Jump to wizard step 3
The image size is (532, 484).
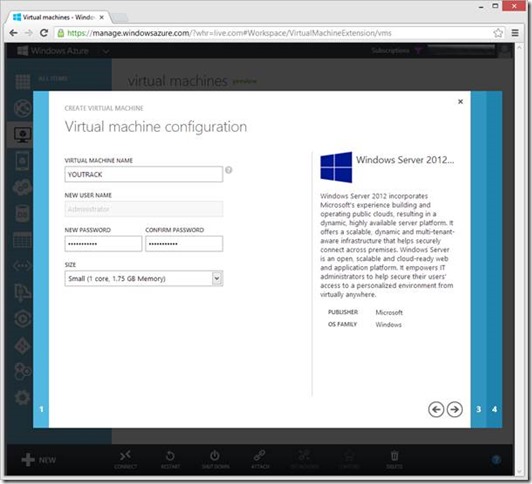click(x=478, y=409)
